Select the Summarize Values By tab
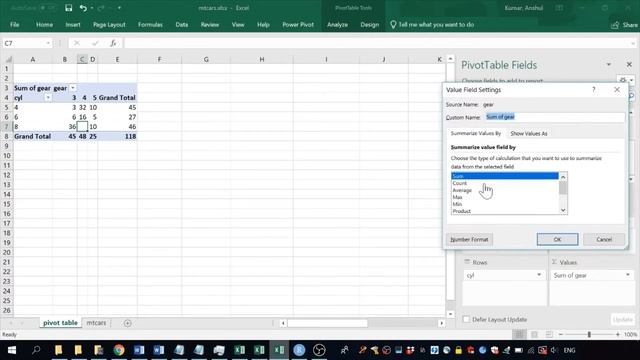The image size is (640, 360). [x=476, y=133]
